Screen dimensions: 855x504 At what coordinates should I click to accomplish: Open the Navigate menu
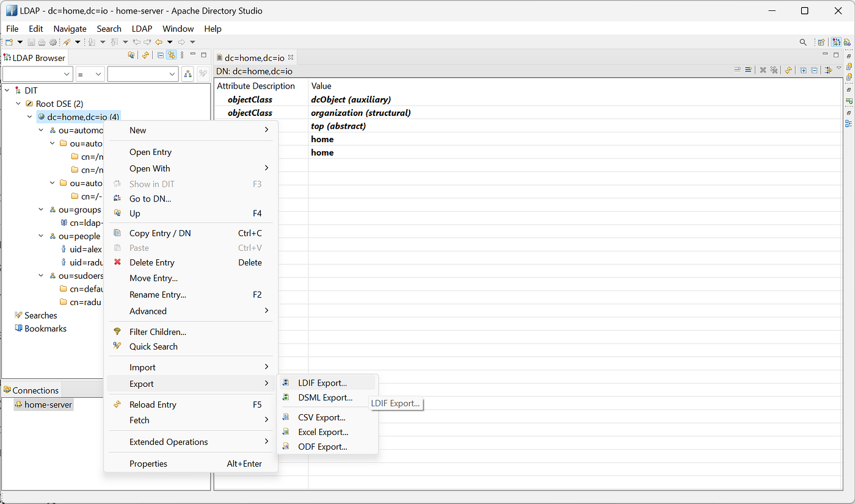[x=70, y=29]
